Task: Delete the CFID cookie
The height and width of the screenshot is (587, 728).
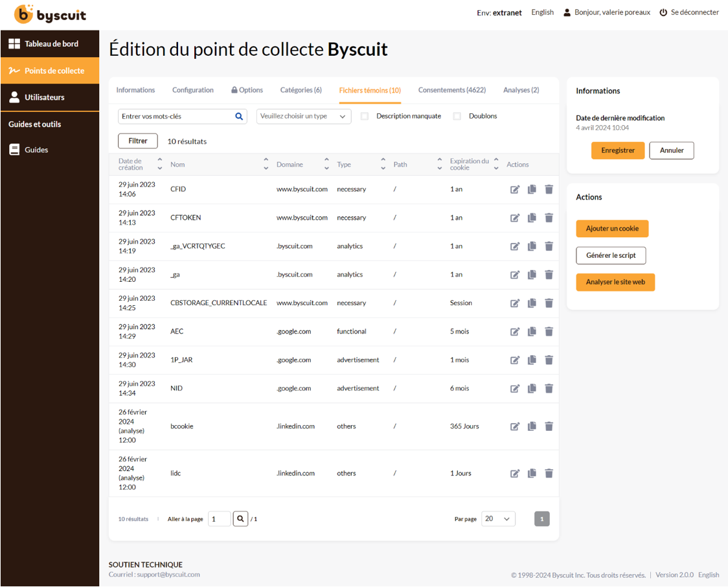Action: 549,189
